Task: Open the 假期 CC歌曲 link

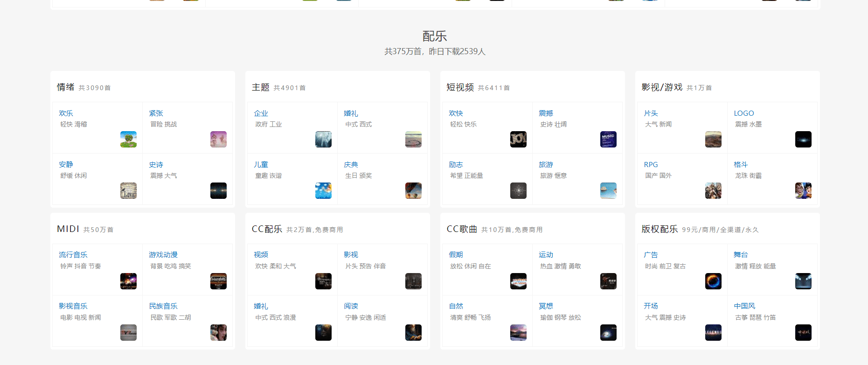Action: 456,254
